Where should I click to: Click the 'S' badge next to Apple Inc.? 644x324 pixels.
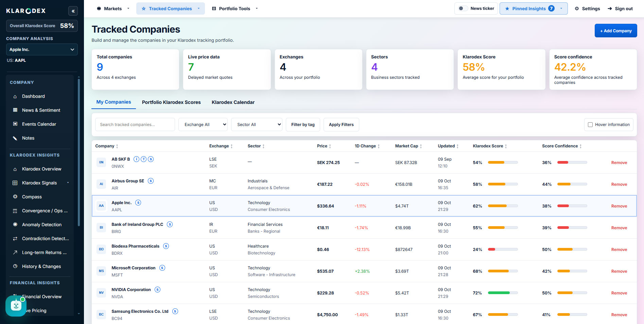tap(138, 202)
